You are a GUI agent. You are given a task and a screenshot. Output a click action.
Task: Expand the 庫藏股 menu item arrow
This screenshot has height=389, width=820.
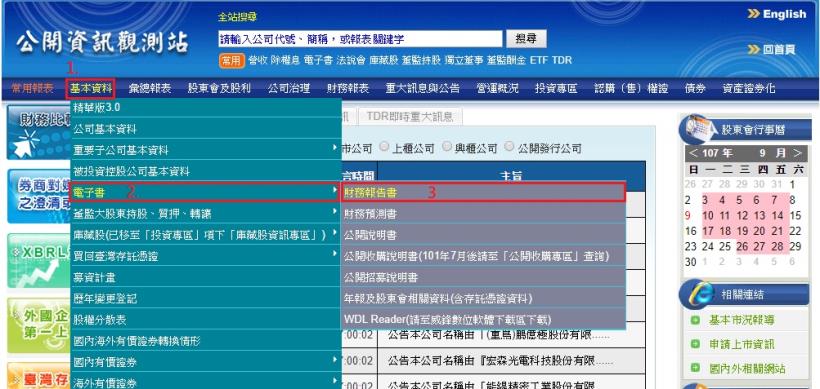(335, 233)
